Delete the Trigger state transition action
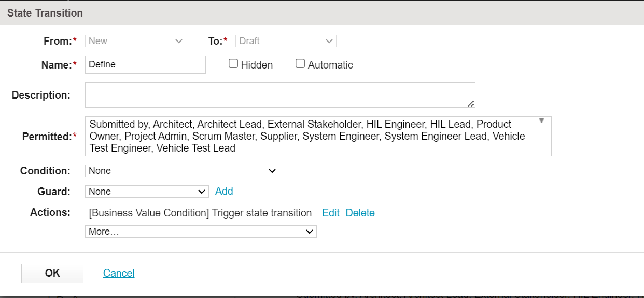The width and height of the screenshot is (644, 298). tap(360, 213)
